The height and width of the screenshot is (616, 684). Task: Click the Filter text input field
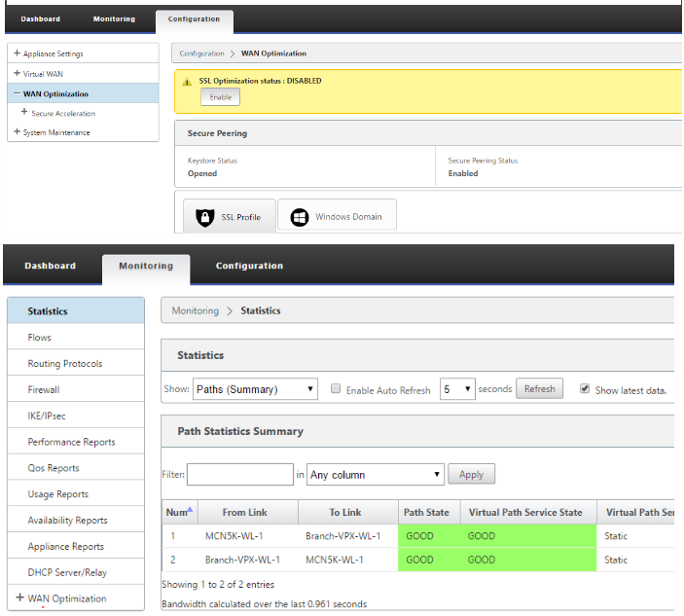240,474
